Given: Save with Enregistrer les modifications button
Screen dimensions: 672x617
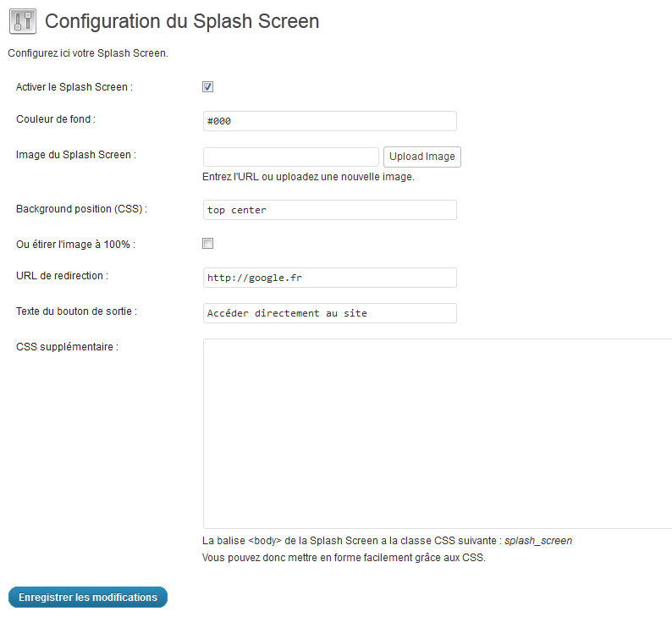Looking at the screenshot, I should [88, 597].
